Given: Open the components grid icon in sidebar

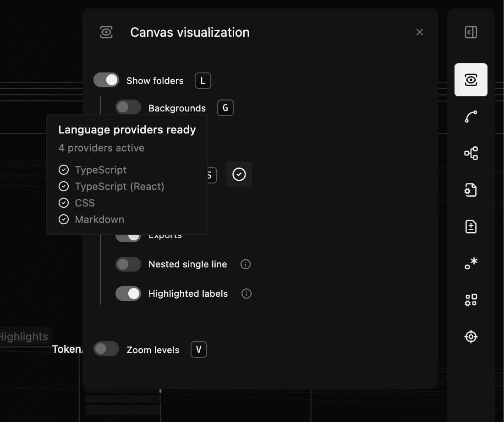Looking at the screenshot, I should [471, 300].
